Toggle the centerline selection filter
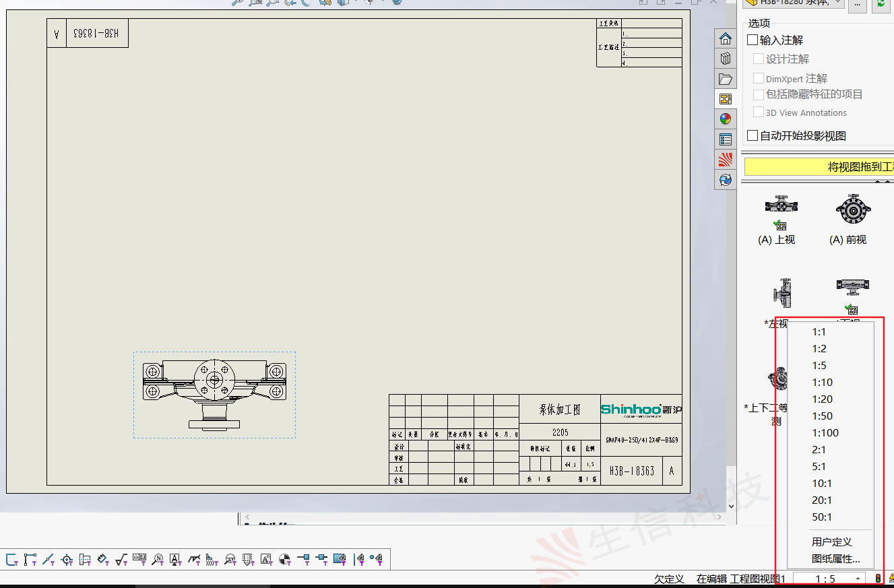The image size is (894, 588). click(x=85, y=558)
